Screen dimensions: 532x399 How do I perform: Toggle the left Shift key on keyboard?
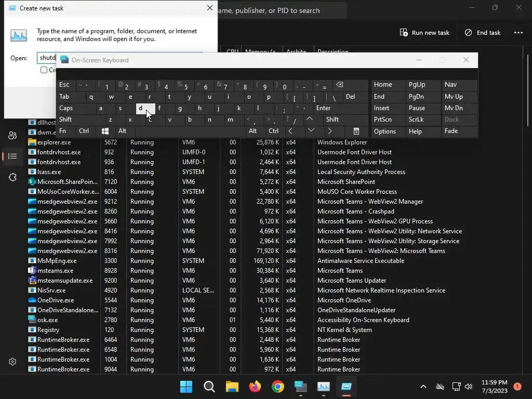tap(81, 119)
